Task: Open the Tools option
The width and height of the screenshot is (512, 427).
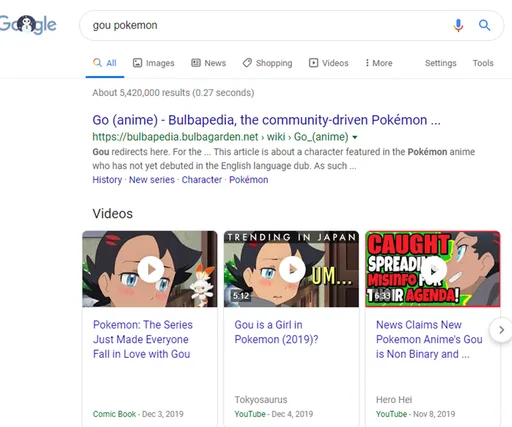Action: [x=483, y=63]
